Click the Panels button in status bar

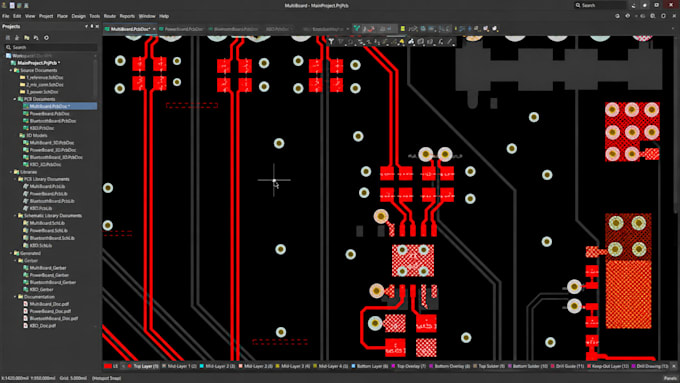[x=670, y=379]
